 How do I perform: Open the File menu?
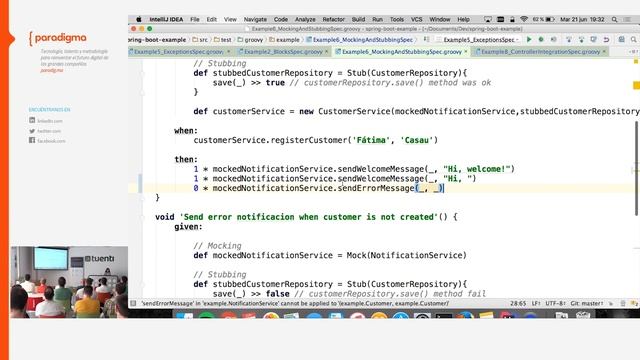click(x=195, y=19)
